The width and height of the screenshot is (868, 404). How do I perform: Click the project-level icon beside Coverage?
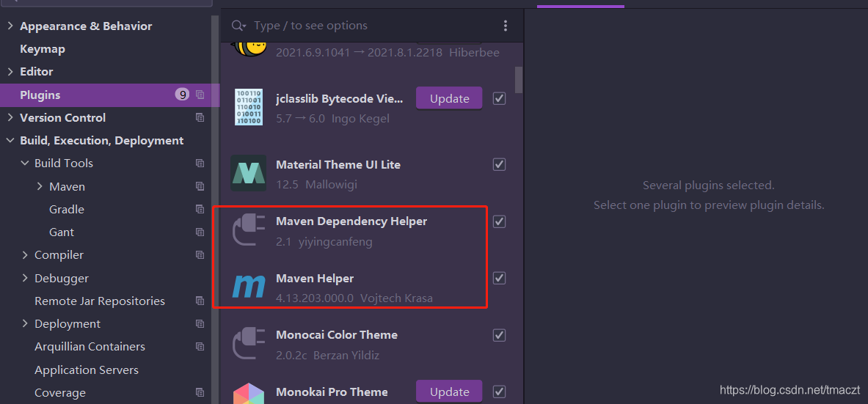pyautogui.click(x=200, y=392)
